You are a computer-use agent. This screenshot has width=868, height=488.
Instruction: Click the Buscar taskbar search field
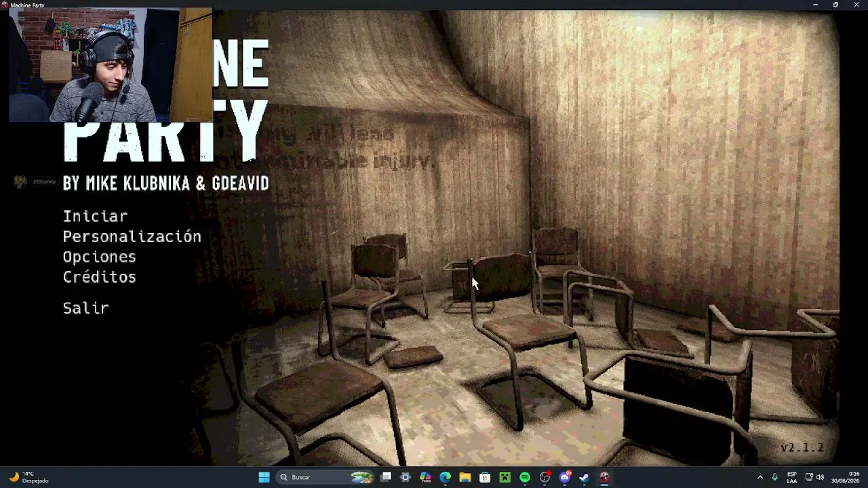[326, 477]
